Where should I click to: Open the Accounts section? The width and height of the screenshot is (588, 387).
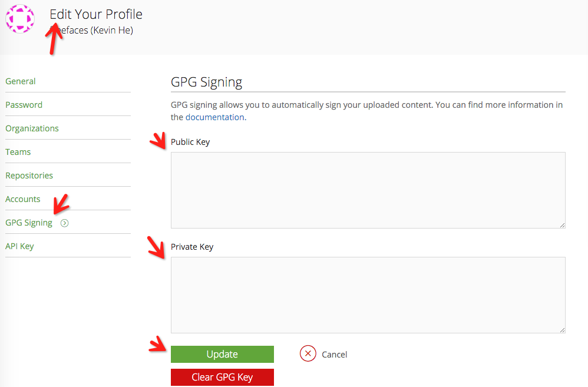click(x=22, y=199)
